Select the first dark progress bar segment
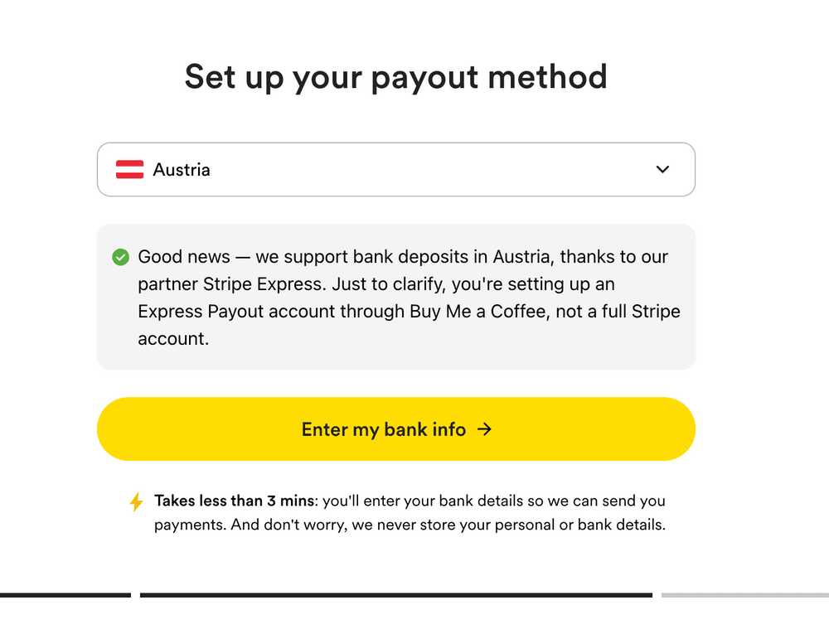This screenshot has height=644, width=829. click(65, 594)
